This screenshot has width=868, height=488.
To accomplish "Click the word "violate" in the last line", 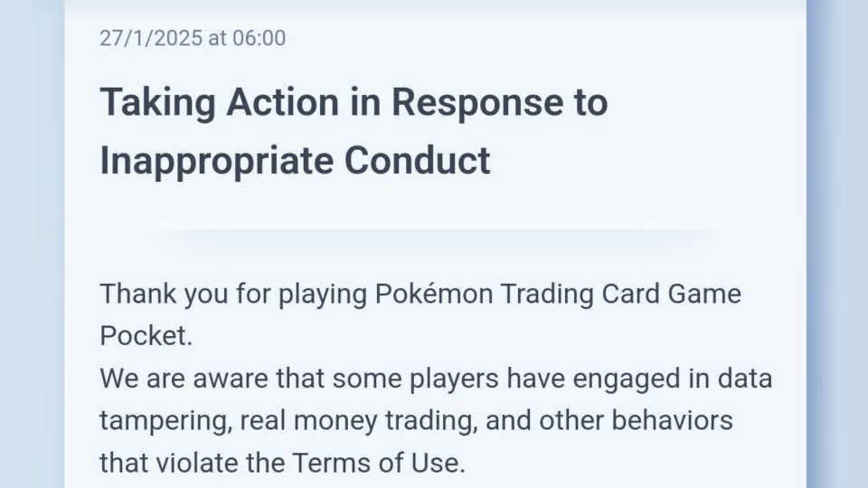I will tap(184, 463).
